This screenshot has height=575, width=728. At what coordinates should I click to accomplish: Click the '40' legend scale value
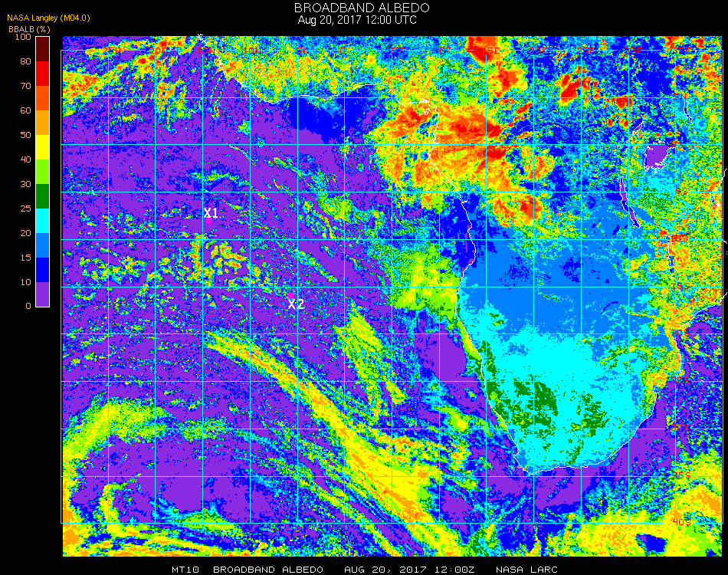pos(25,159)
